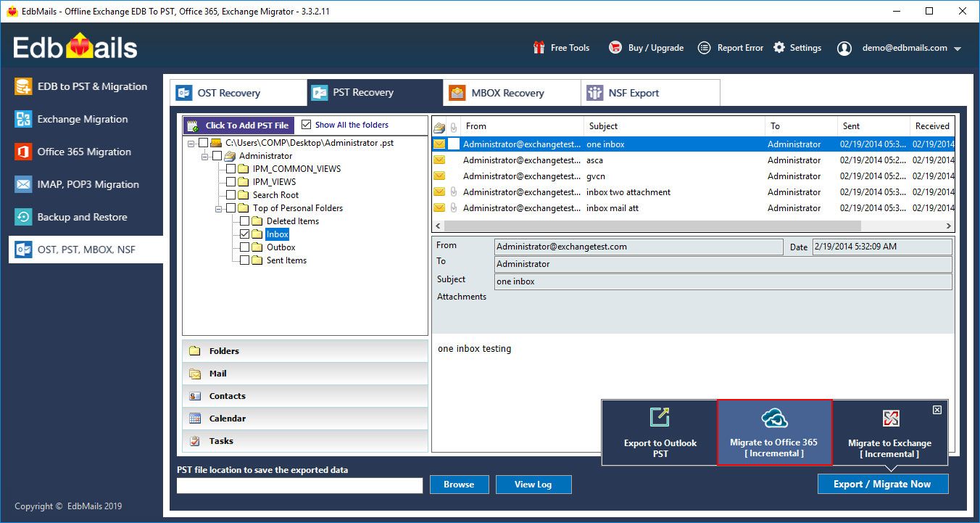Switch to the OST Recovery tab

click(x=238, y=93)
